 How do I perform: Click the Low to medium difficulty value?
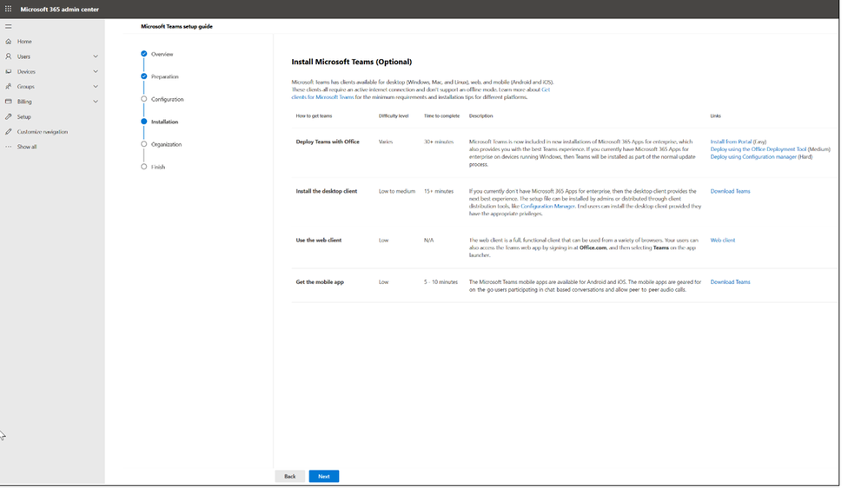(x=397, y=191)
